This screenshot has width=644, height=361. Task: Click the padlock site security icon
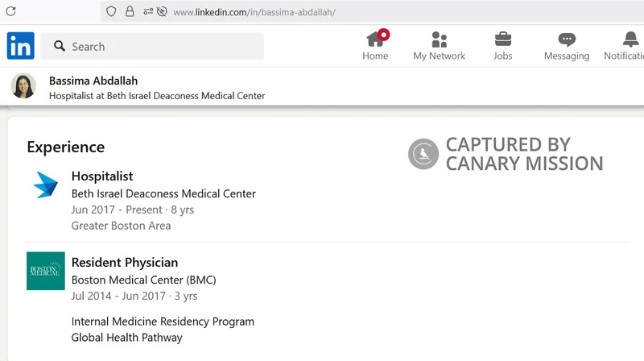[x=129, y=12]
